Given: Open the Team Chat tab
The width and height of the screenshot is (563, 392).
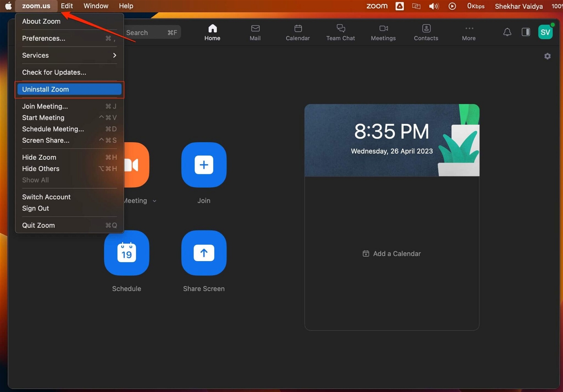Looking at the screenshot, I should pos(341,32).
